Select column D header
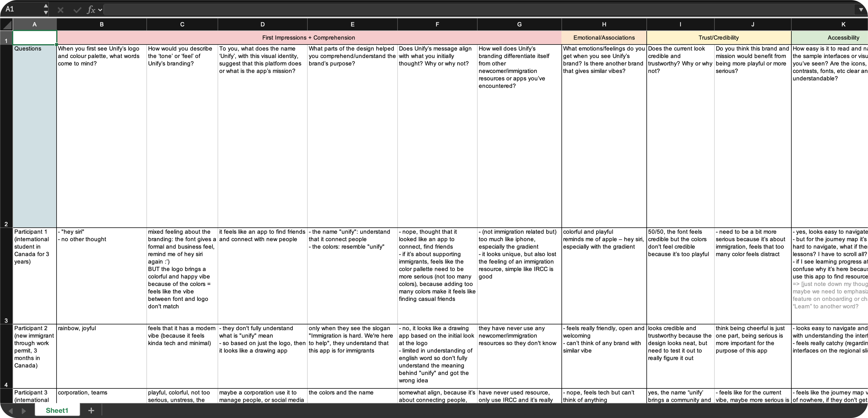 pyautogui.click(x=262, y=24)
